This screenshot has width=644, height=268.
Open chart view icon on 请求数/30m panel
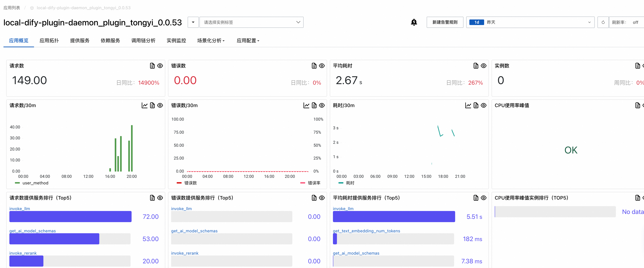click(x=144, y=105)
